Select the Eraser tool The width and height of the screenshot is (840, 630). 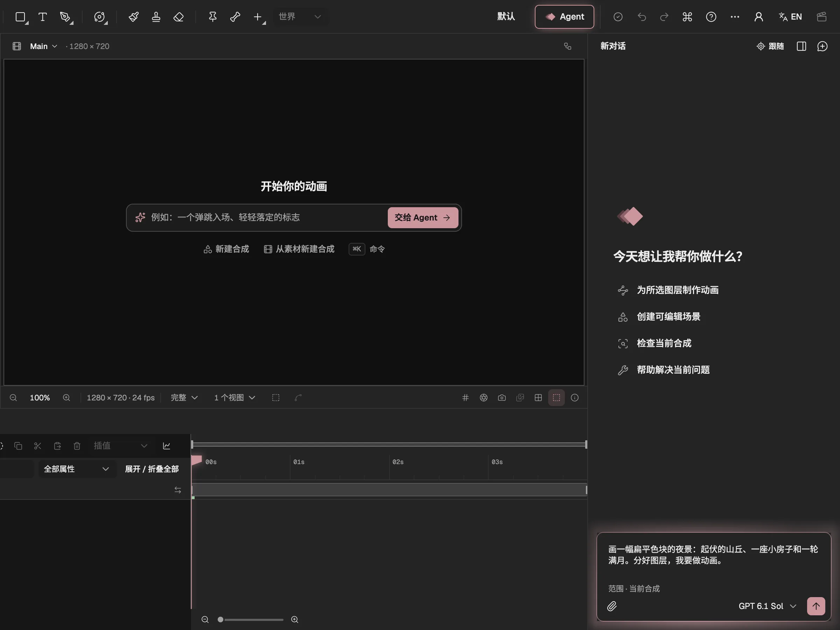pyautogui.click(x=178, y=17)
